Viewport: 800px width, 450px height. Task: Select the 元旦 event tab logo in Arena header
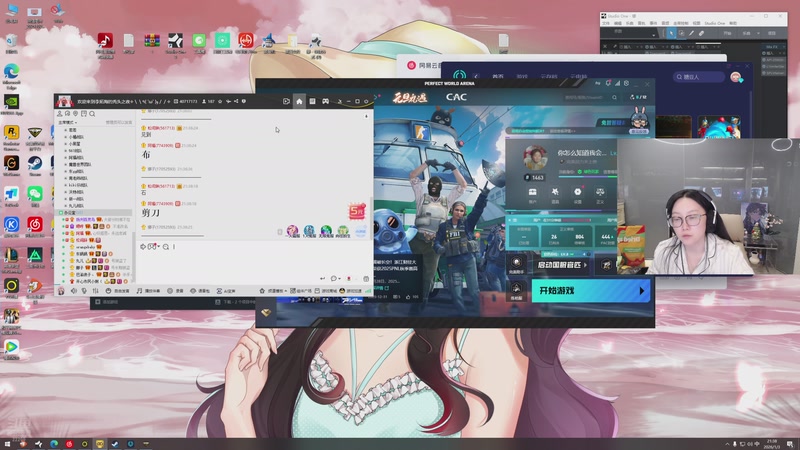410,97
